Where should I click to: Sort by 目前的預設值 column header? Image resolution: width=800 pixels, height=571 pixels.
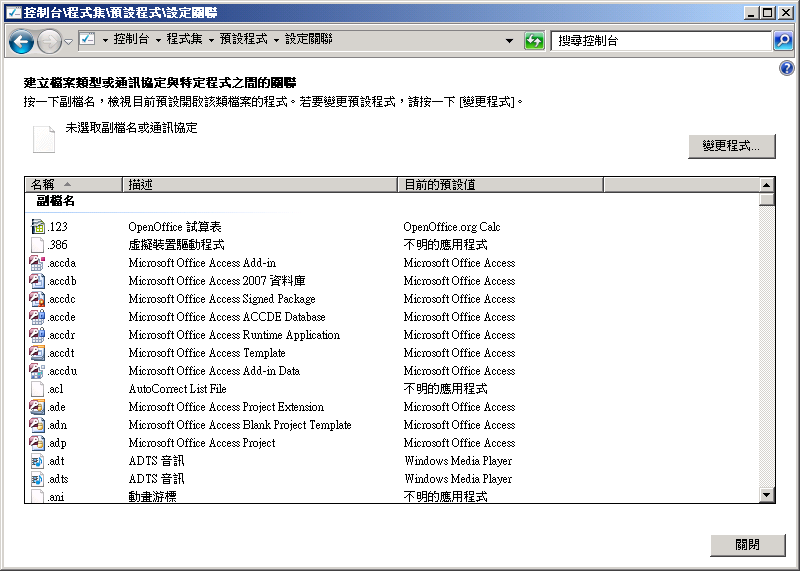coord(500,185)
